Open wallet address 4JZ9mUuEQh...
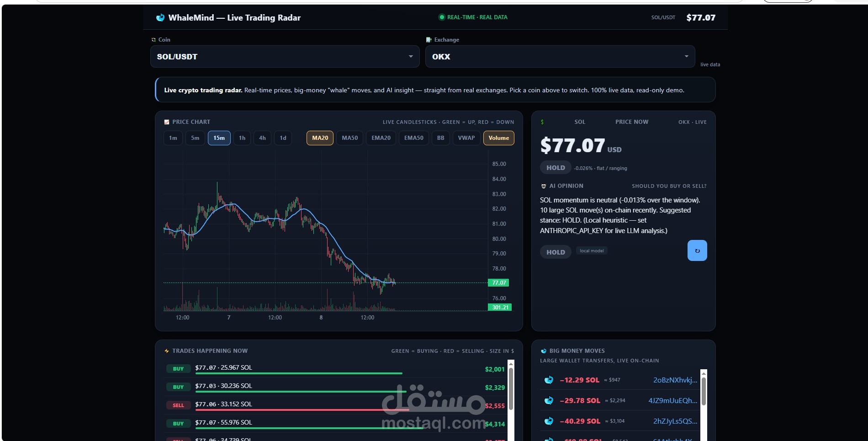Screen dimensions: 868x441 coord(673,401)
